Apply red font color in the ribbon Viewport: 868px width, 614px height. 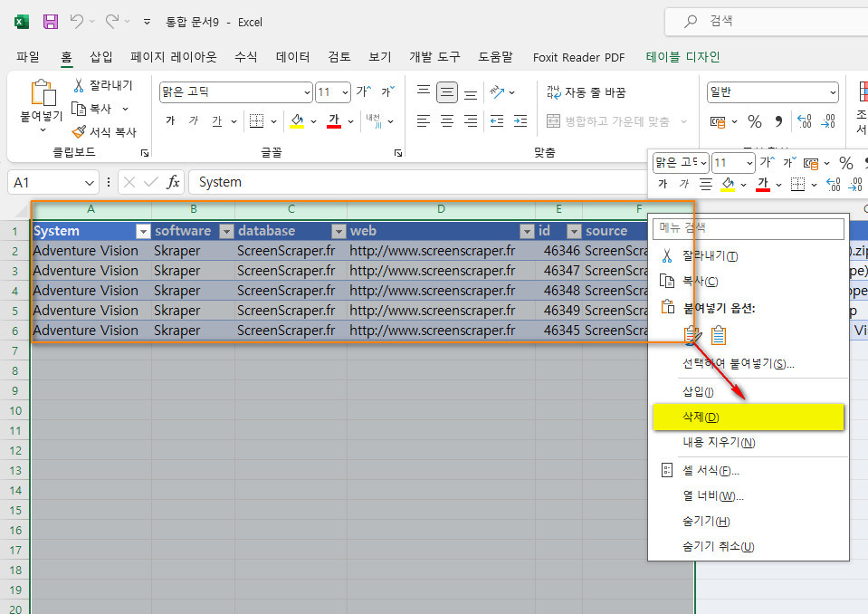tap(334, 120)
